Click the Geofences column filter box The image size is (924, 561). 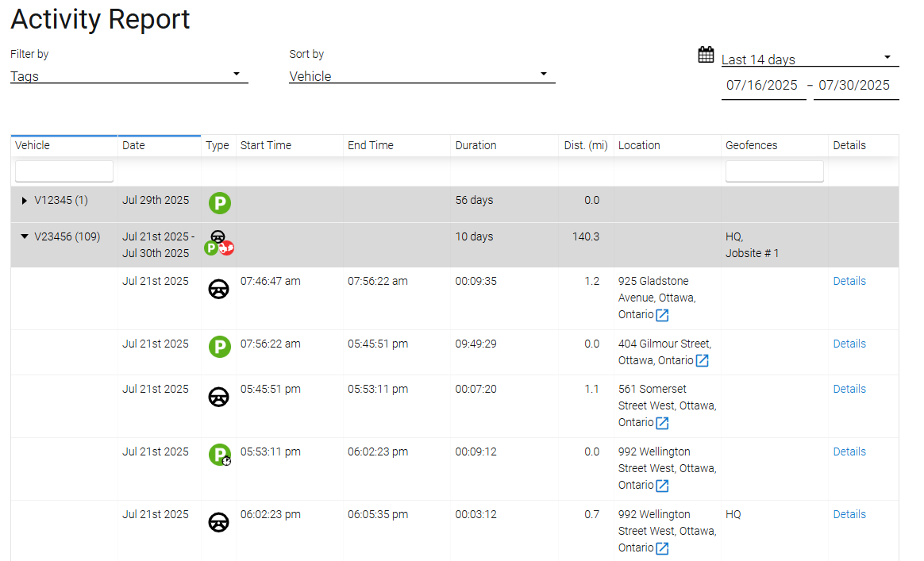[x=774, y=171]
